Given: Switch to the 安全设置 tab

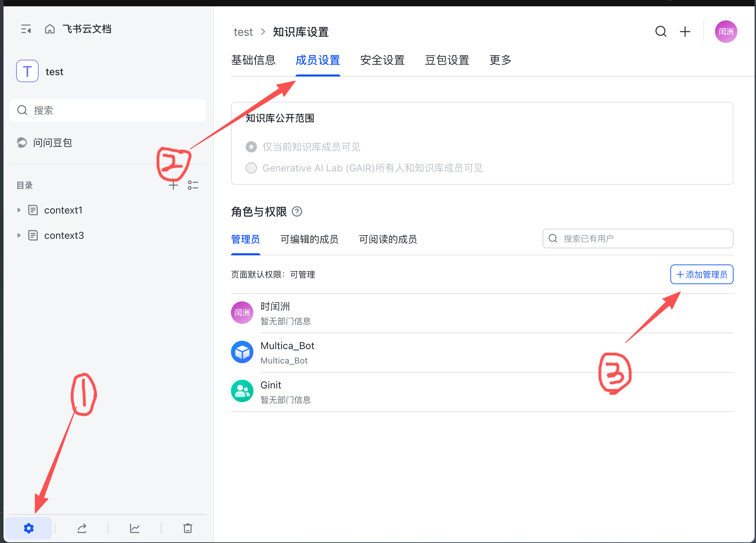Looking at the screenshot, I should pyautogui.click(x=383, y=60).
